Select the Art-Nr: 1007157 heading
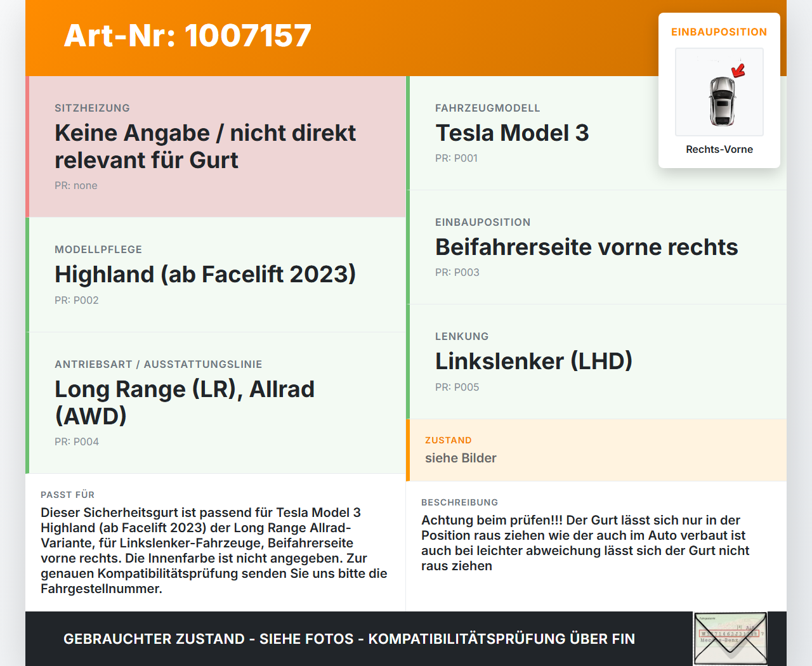 (188, 36)
